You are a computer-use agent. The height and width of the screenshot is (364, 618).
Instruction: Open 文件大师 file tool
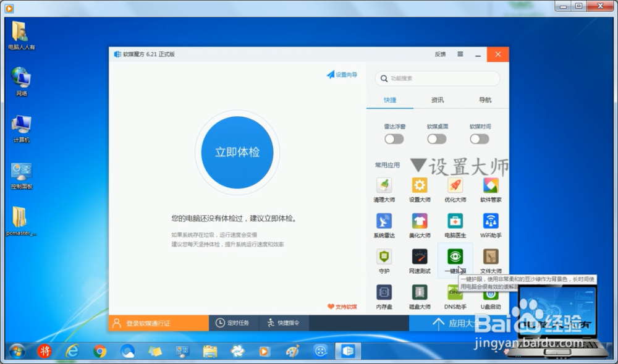491,261
